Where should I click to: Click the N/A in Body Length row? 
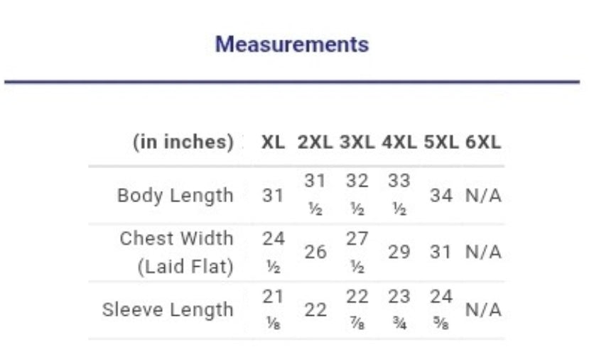coord(483,196)
